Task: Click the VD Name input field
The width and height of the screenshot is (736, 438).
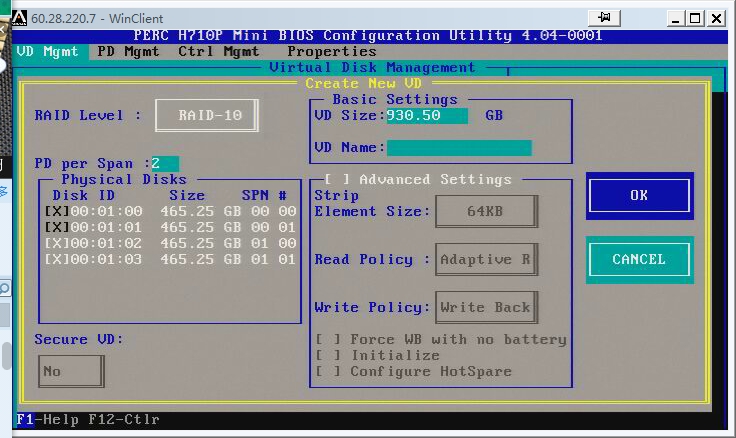Action: 459,147
